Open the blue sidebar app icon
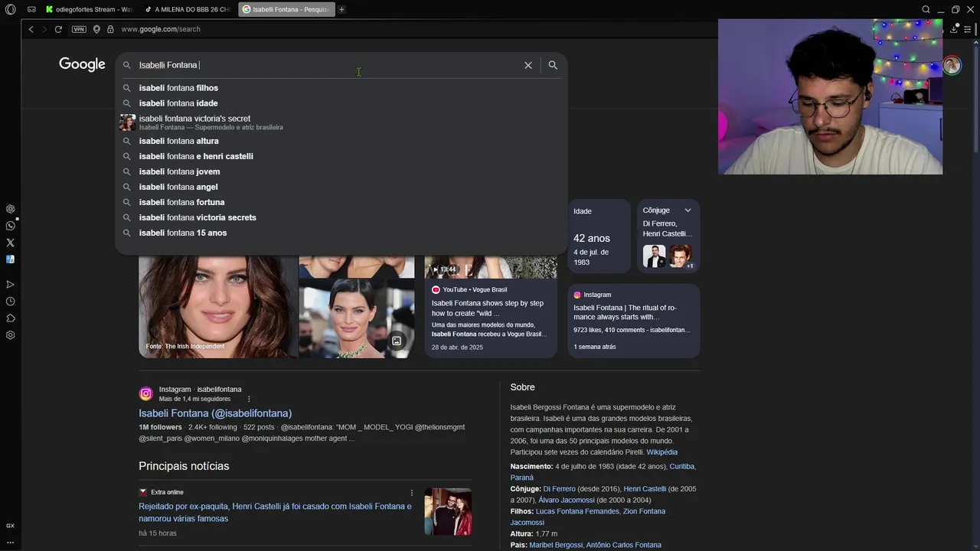Screen dimensions: 980x551 click(10, 259)
